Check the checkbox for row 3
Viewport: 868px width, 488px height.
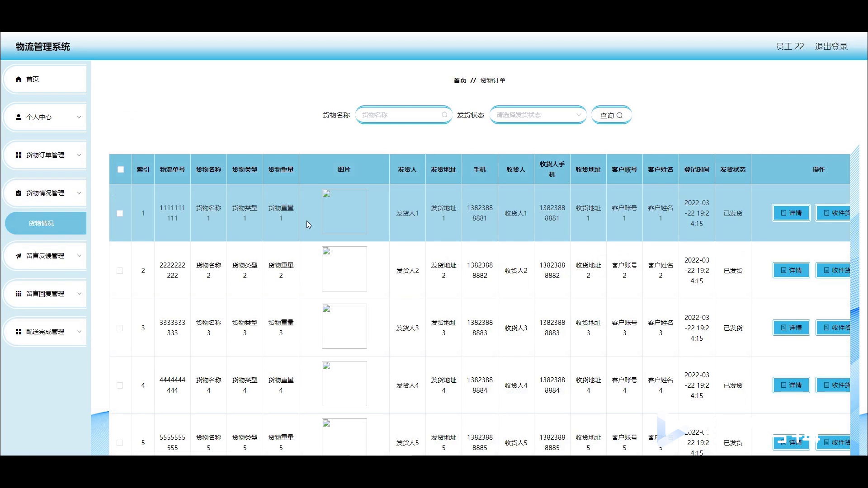(120, 328)
